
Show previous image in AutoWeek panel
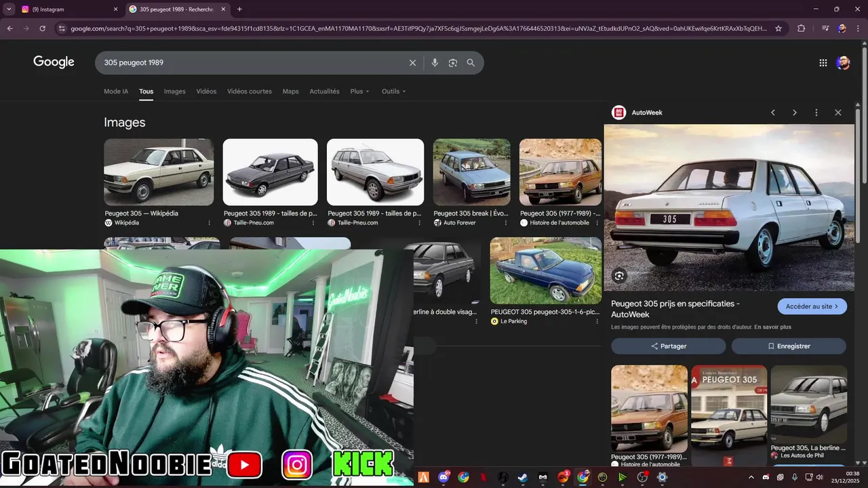772,113
